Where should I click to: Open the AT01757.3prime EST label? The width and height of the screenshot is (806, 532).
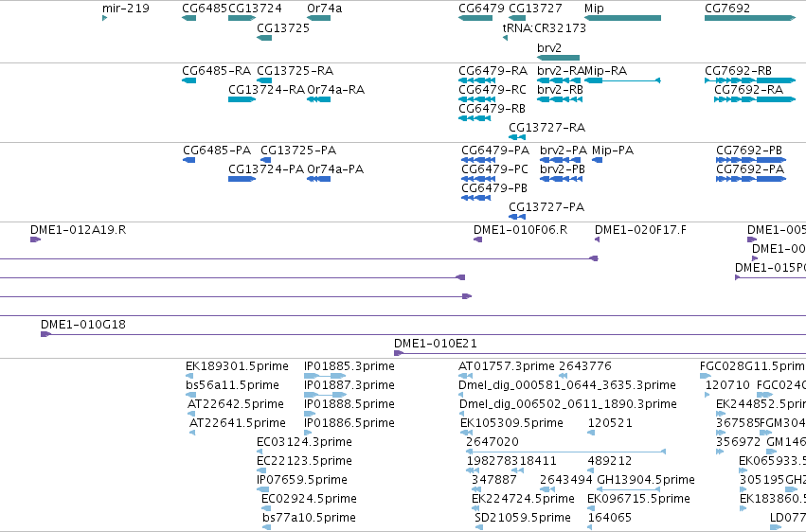pos(507,366)
